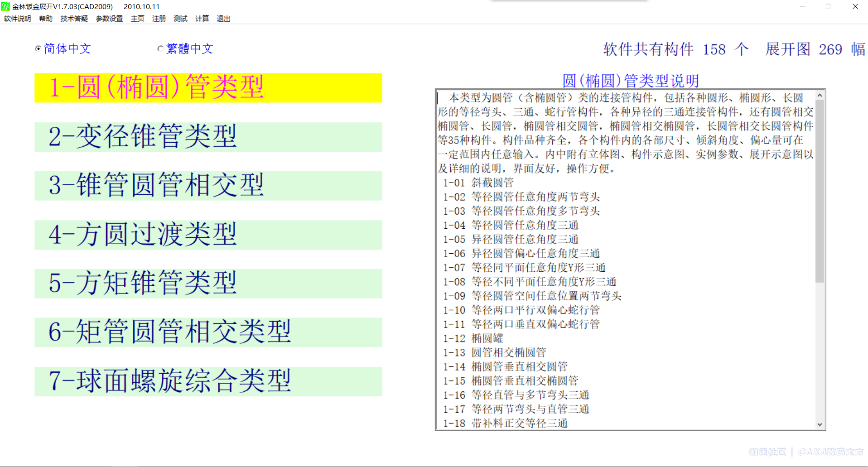
Task: Click the 主页 menu item
Action: click(137, 19)
